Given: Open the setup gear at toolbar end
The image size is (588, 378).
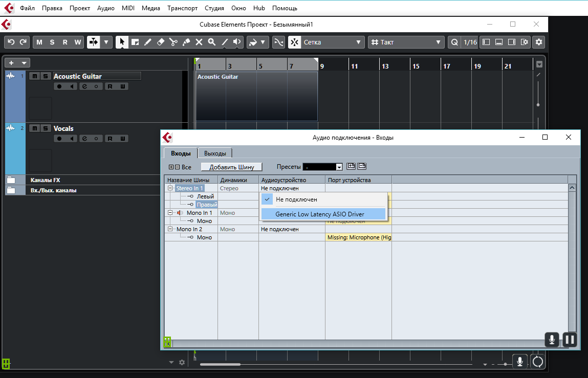Looking at the screenshot, I should point(539,42).
